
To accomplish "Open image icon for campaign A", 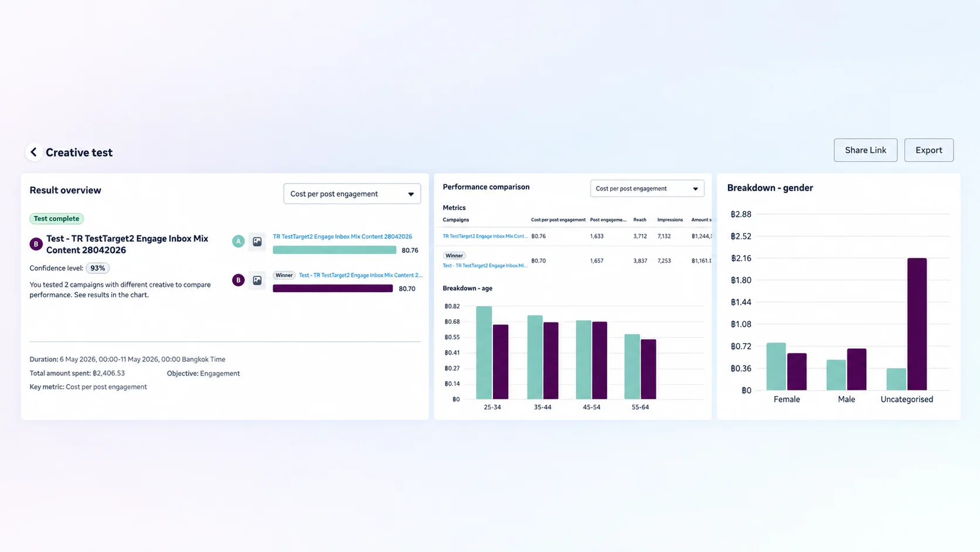I will coord(257,241).
